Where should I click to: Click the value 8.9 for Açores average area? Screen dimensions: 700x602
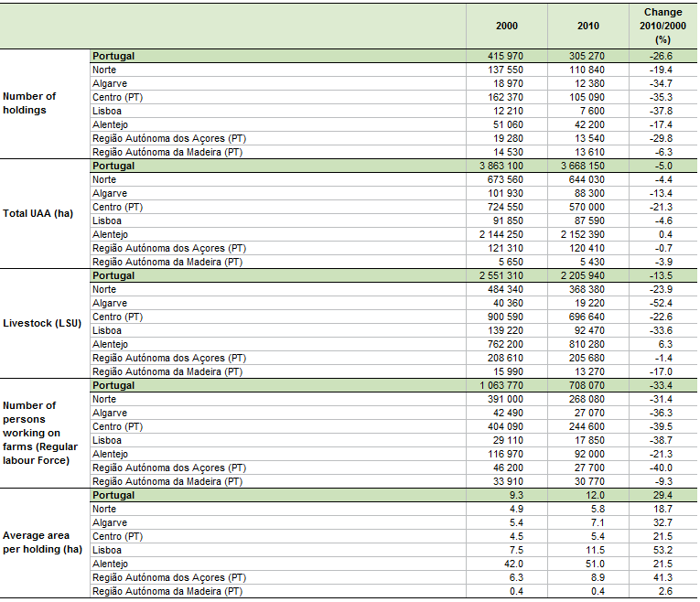pyautogui.click(x=598, y=578)
